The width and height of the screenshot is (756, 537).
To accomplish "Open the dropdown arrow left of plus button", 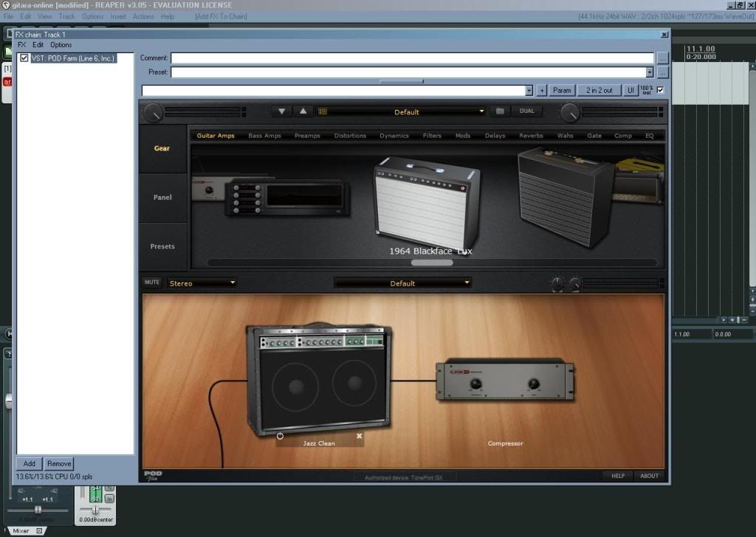I will (x=529, y=91).
